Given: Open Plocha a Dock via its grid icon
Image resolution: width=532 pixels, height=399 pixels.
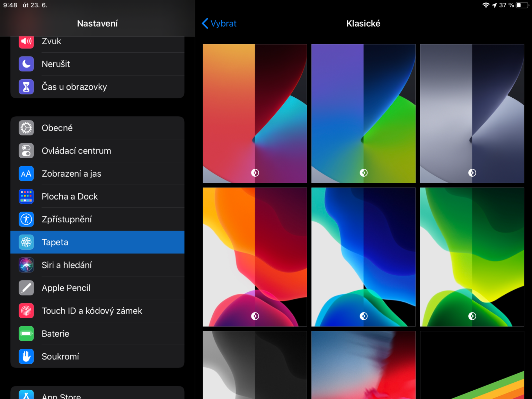Looking at the screenshot, I should (x=26, y=196).
